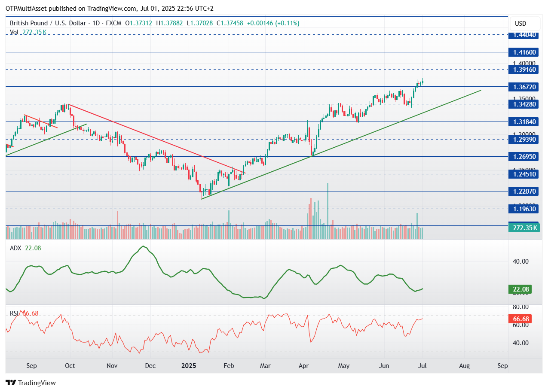
Task: Click the 2025 year label on time axis
Action: click(x=189, y=366)
